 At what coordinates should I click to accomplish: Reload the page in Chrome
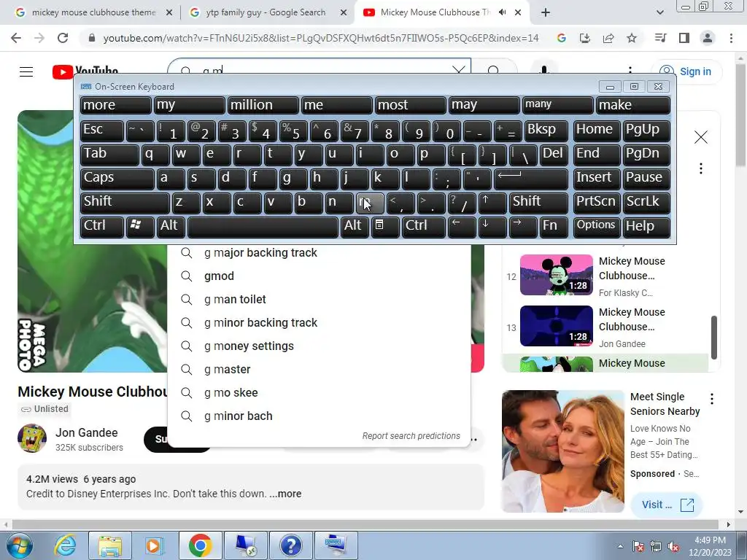point(63,38)
